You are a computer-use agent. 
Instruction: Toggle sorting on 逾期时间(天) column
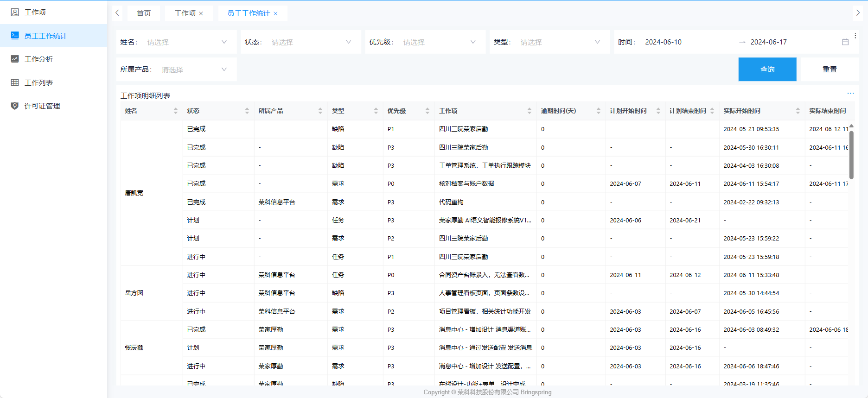(598, 111)
